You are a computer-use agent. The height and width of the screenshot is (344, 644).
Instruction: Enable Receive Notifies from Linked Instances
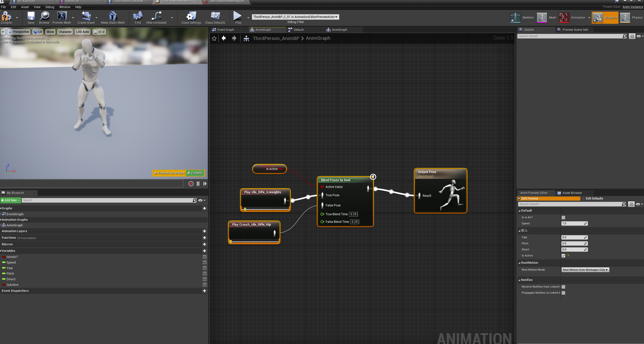(x=563, y=287)
